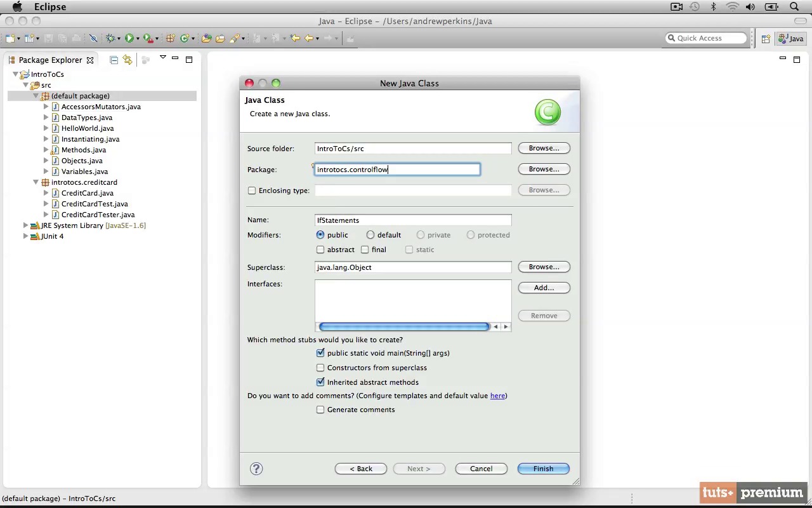Click the New Java Class toolbar icon
The height and width of the screenshot is (508, 812).
pyautogui.click(x=184, y=38)
